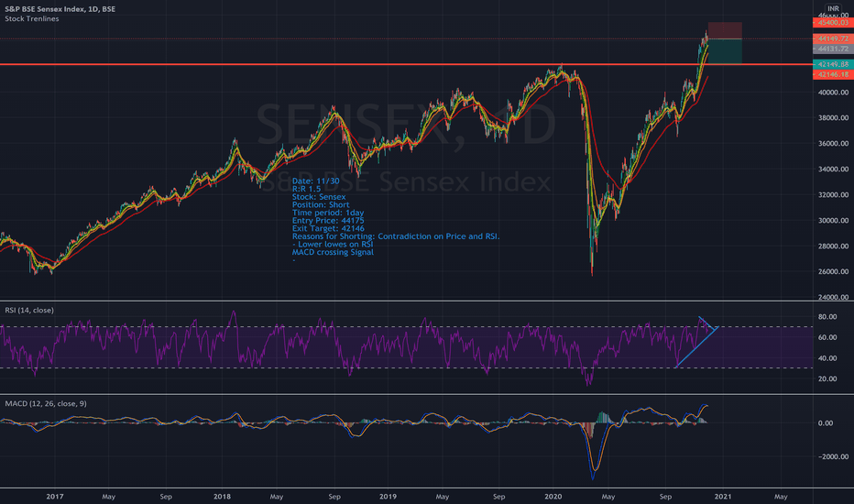Open the MACD (12, 26, close, 9) label
This screenshot has height=504, width=854.
pyautogui.click(x=46, y=403)
